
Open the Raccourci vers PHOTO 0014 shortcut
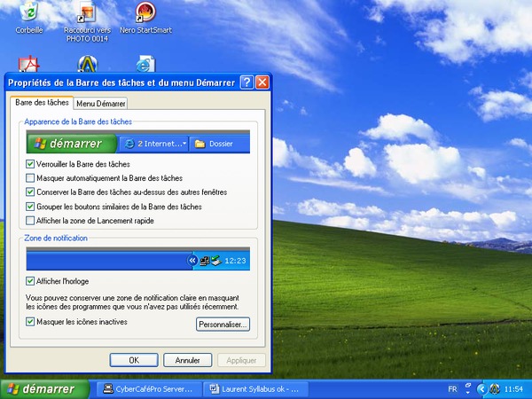[x=86, y=12]
